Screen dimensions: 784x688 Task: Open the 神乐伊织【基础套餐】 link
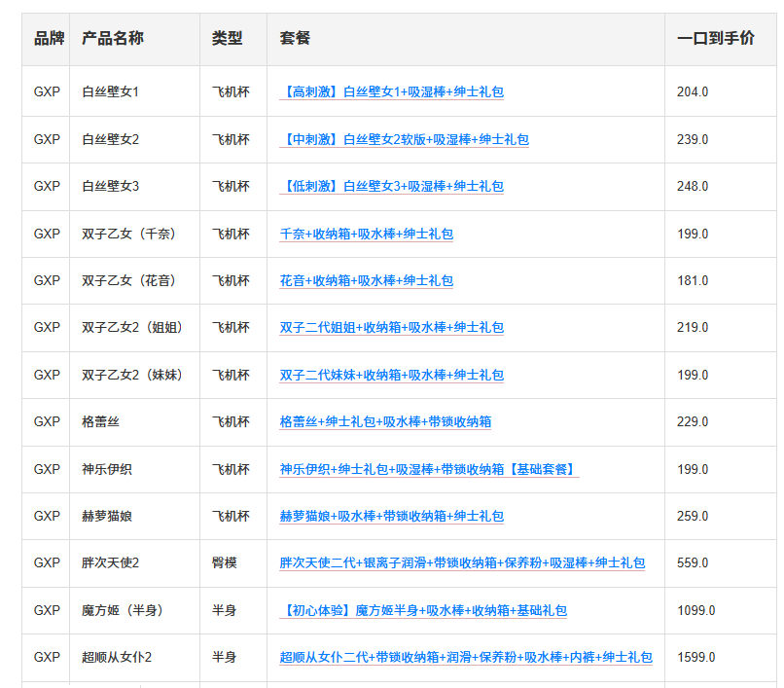click(x=428, y=469)
